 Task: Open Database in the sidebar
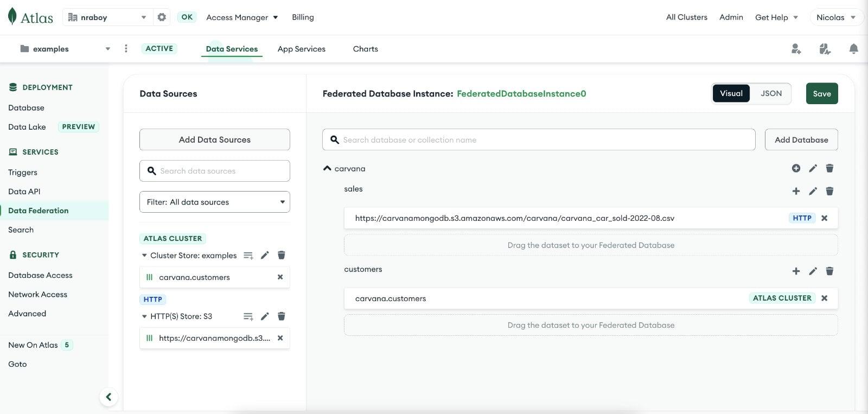pyautogui.click(x=26, y=108)
